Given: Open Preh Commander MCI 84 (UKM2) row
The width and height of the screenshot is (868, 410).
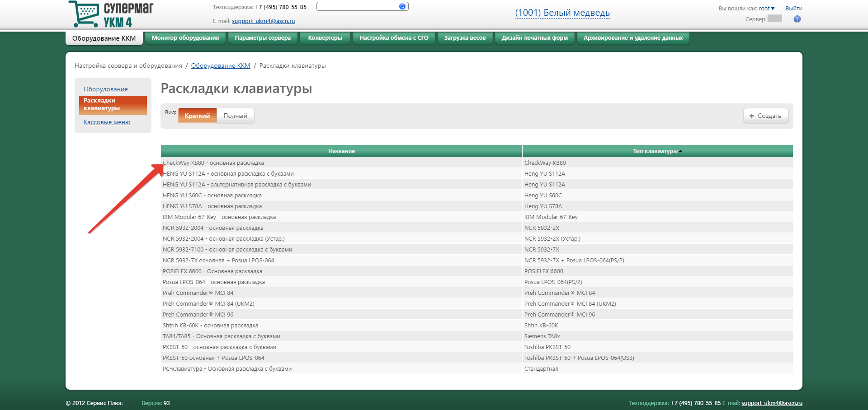Looking at the screenshot, I should [x=341, y=303].
